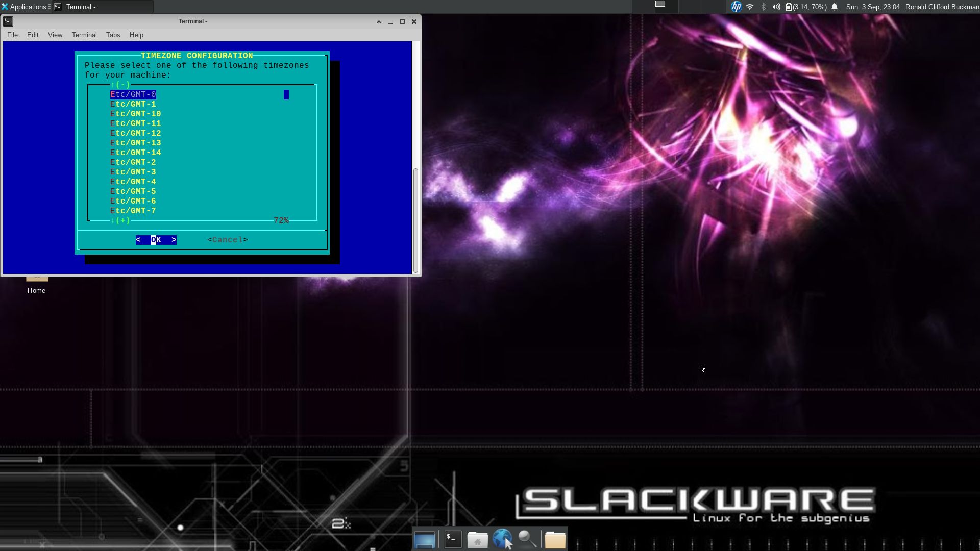Click Show Desktop icon in bottom dock

coord(425,539)
